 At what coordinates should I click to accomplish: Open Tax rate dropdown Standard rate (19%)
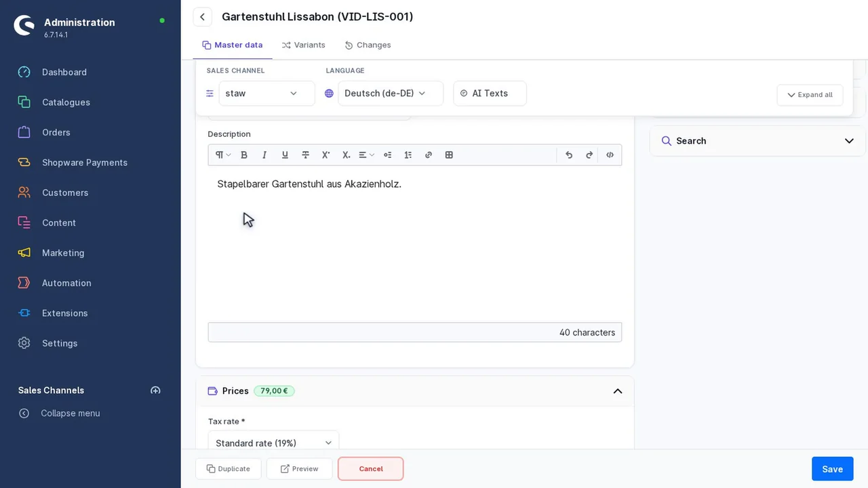[x=273, y=443]
